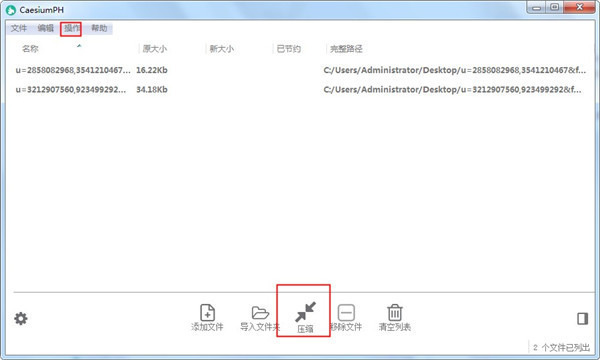Image resolution: width=600 pixels, height=360 pixels.
Task: Click the 16.22Kb size cell
Action: (152, 70)
